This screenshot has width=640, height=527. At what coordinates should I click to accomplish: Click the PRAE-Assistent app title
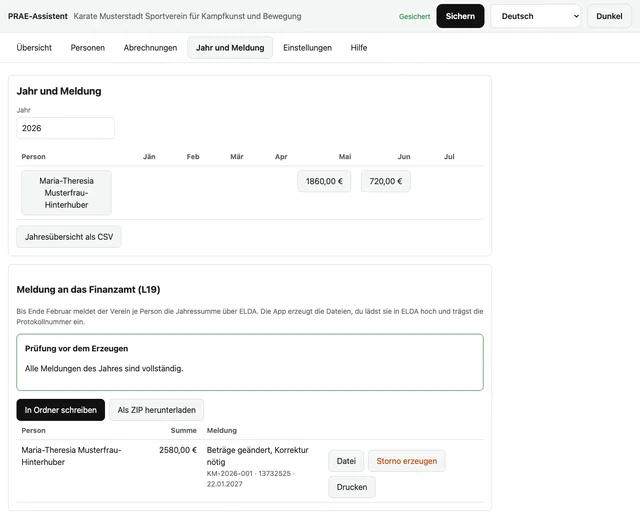point(38,16)
